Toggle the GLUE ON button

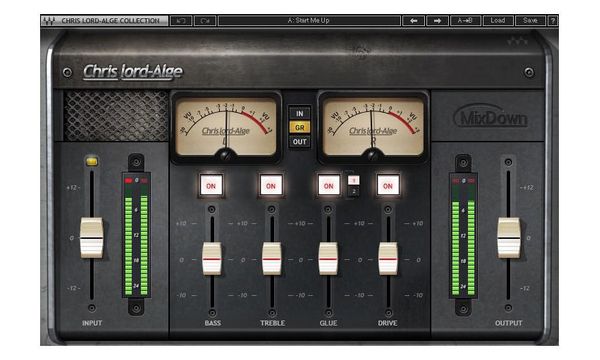329,186
